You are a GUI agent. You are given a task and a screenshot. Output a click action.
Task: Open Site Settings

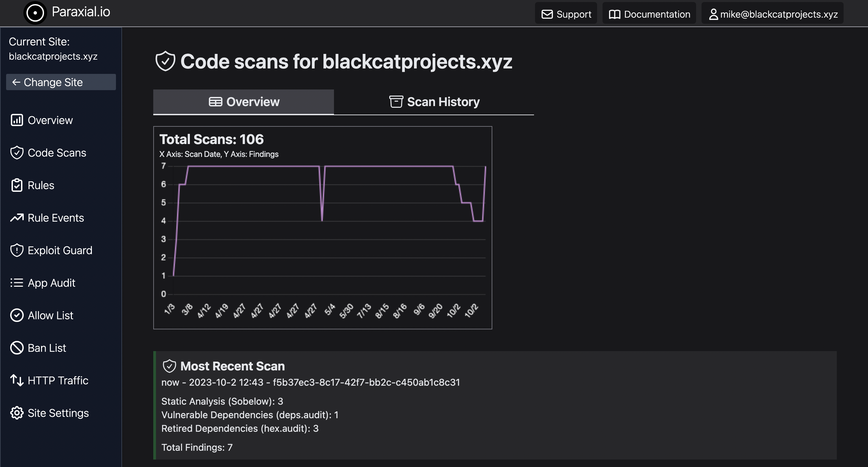tap(50, 413)
